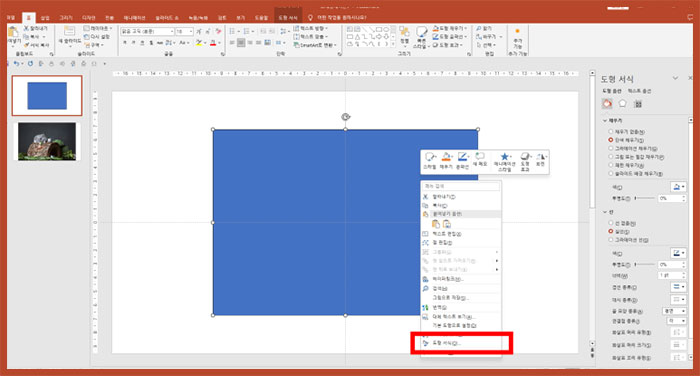700x376 pixels.
Task: Select the Gradient line radio button
Action: point(611,240)
